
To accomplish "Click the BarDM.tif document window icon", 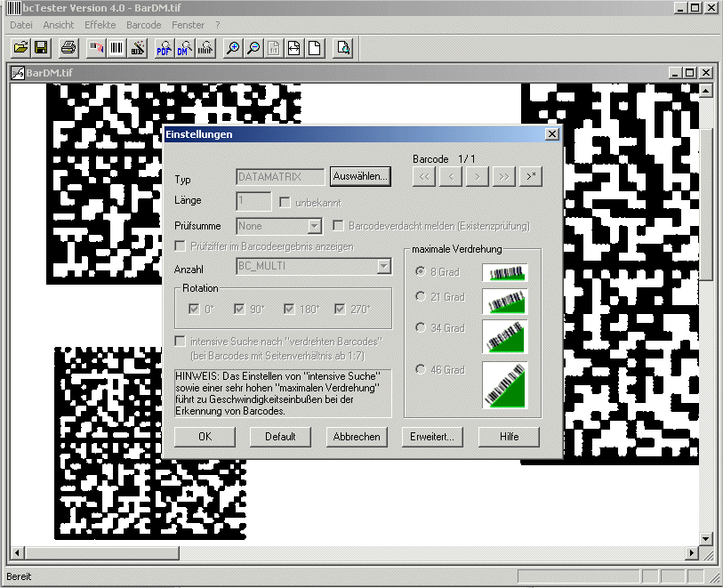I will [18, 73].
